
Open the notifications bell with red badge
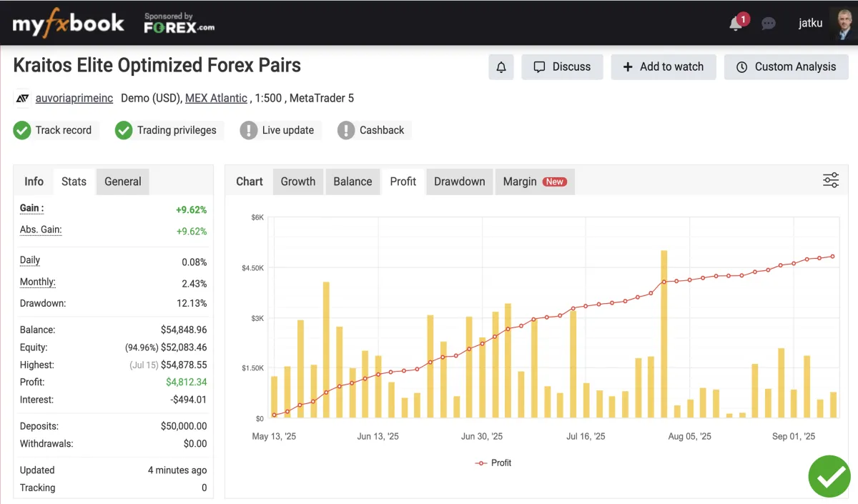[x=736, y=23]
